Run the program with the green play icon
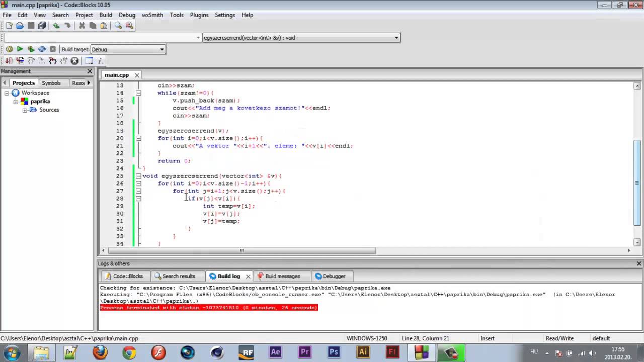 (20, 49)
